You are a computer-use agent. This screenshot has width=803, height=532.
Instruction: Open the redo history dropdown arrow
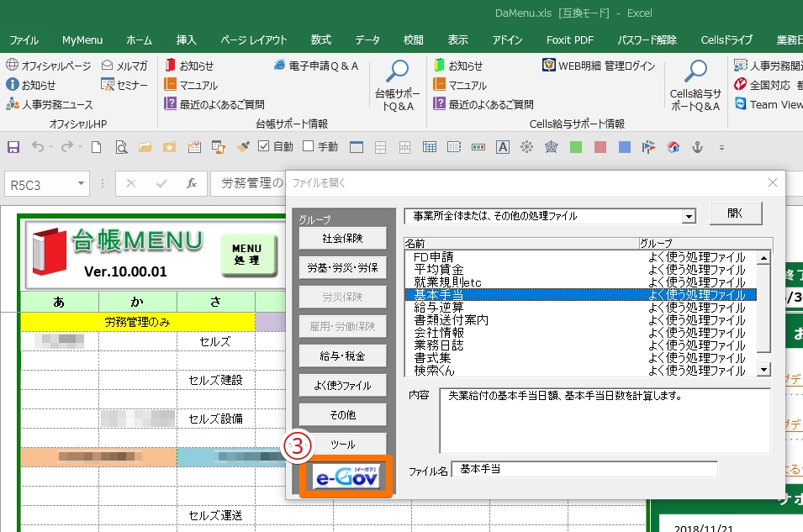pyautogui.click(x=80, y=147)
